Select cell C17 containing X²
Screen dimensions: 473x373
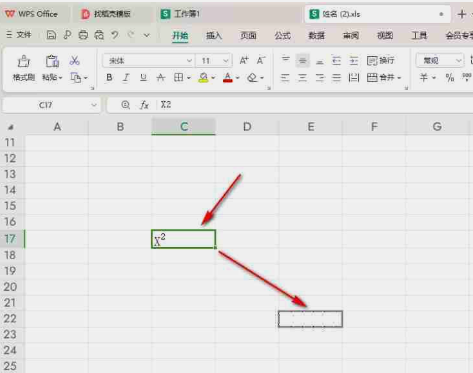[183, 239]
